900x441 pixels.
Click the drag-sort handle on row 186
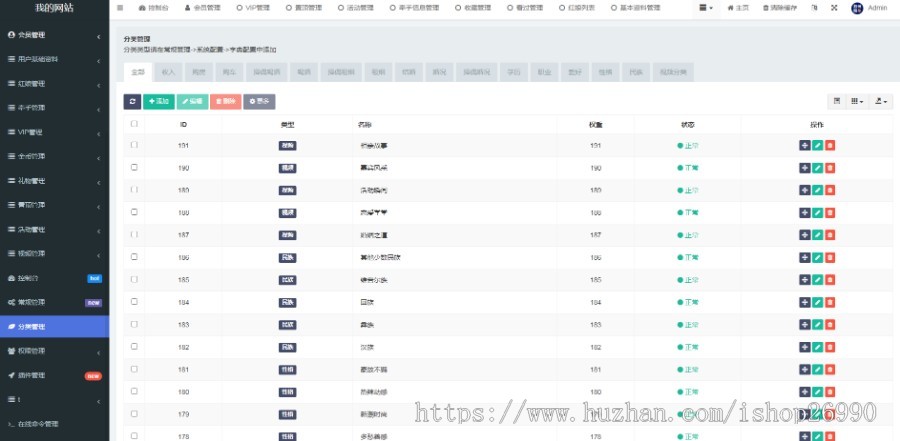click(805, 257)
